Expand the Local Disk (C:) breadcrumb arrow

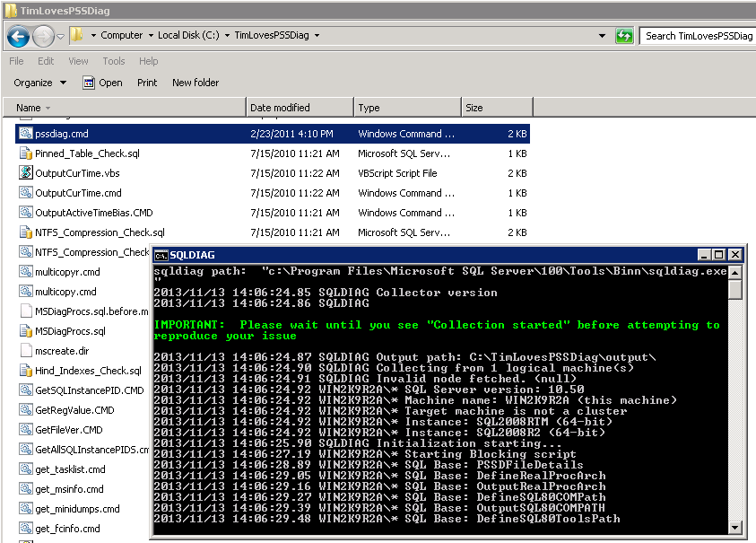(x=227, y=36)
